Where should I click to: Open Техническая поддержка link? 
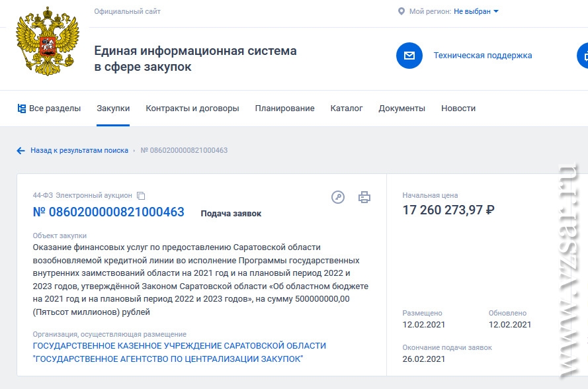click(x=483, y=56)
